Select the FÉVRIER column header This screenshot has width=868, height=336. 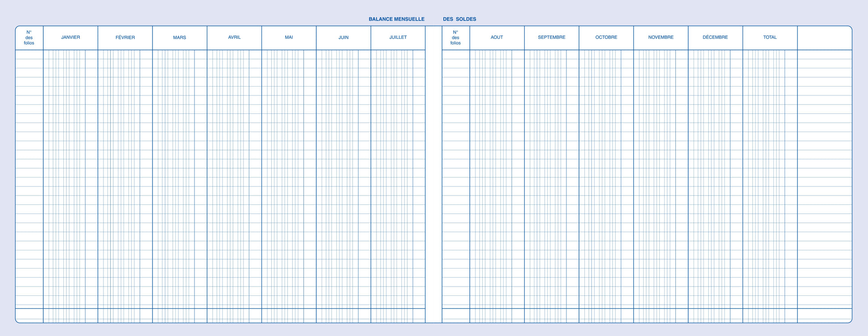[125, 37]
